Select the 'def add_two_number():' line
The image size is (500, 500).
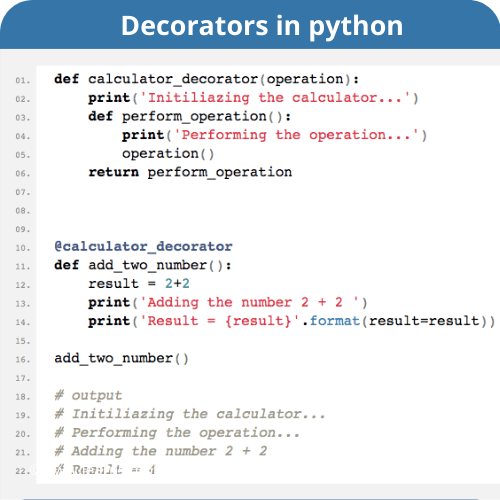(143, 266)
